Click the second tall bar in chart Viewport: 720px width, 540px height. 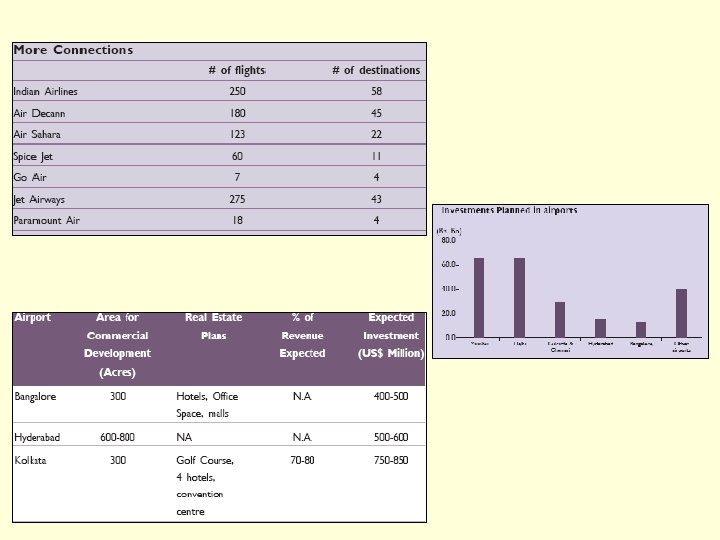(x=519, y=298)
